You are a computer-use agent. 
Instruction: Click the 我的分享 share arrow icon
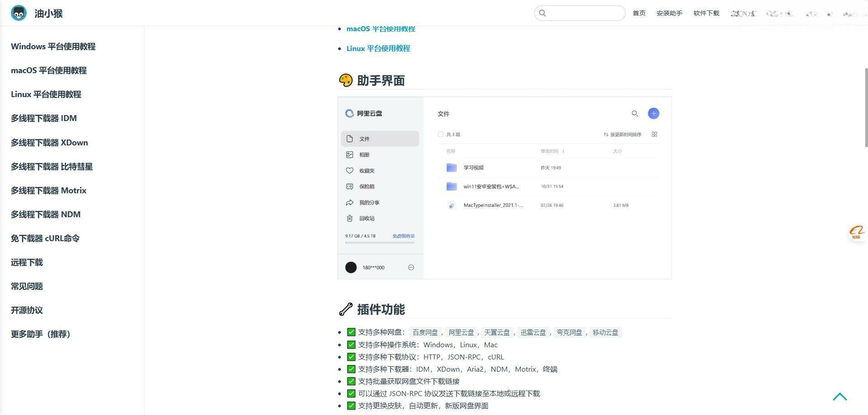(x=349, y=202)
